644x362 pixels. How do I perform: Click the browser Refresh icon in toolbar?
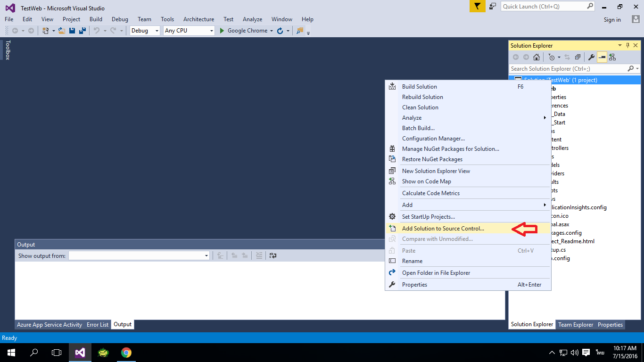(x=280, y=31)
